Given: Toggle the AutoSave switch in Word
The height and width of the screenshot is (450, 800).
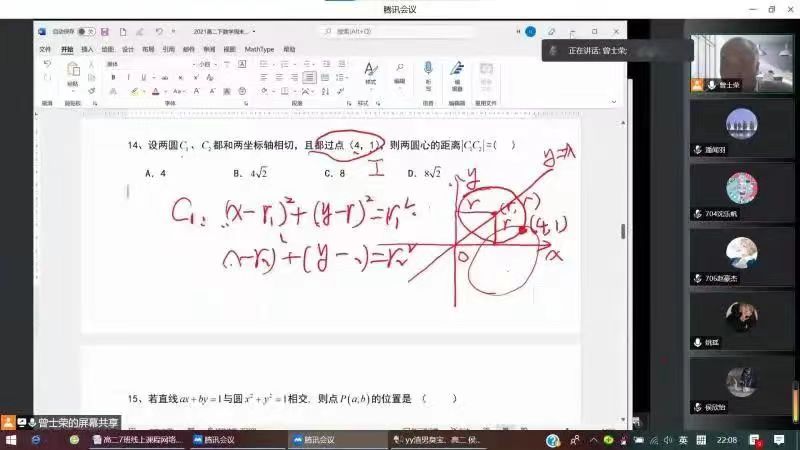Looking at the screenshot, I should pos(86,32).
